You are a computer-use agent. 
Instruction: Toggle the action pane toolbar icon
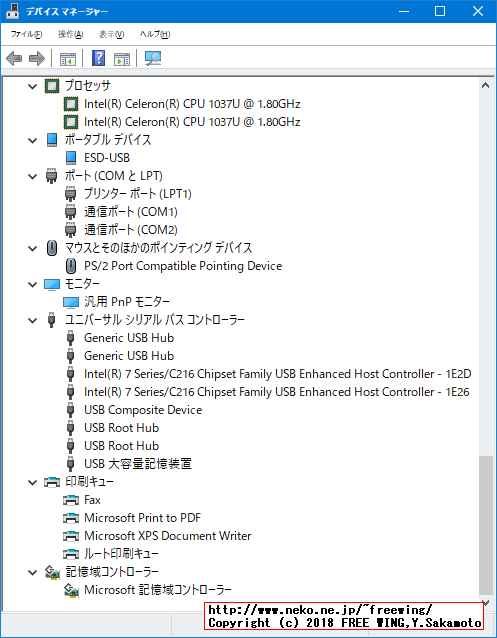[x=122, y=59]
